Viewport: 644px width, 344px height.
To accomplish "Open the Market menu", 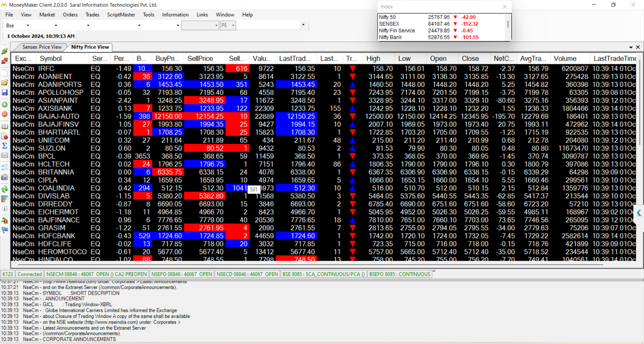I will pos(47,15).
